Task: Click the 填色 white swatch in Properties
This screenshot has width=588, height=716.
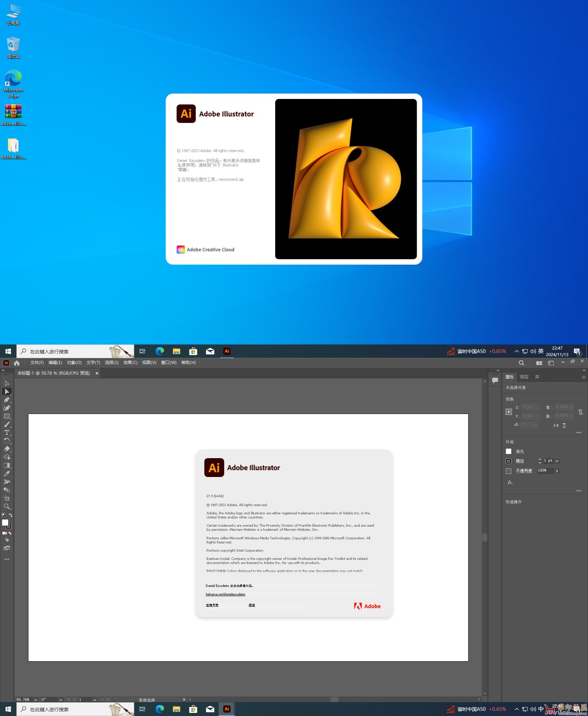Action: coord(509,452)
